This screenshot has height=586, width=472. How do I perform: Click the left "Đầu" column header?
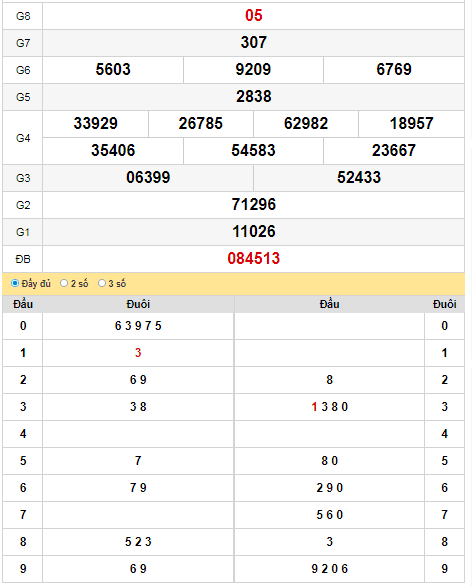[x=23, y=304]
